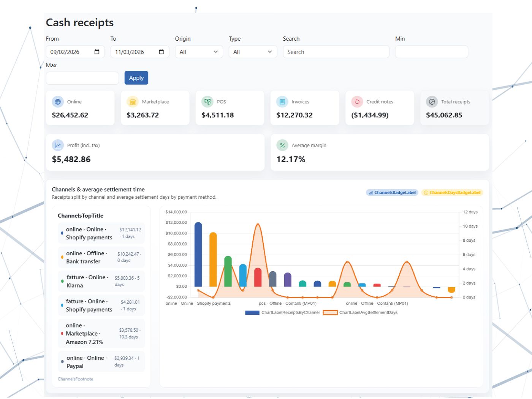Open the From date calendar picker

[x=97, y=52]
